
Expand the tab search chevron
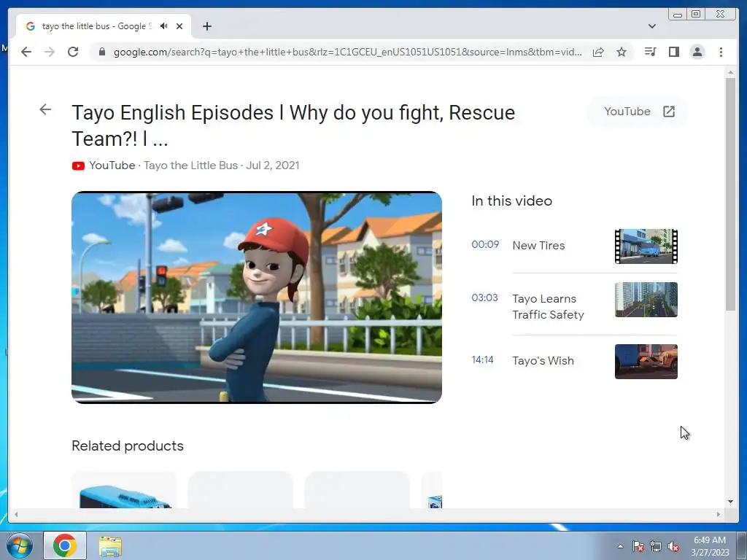click(652, 26)
